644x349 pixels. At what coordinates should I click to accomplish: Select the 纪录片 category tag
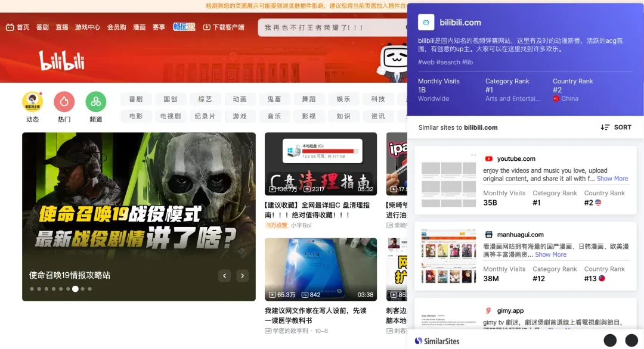coord(205,117)
